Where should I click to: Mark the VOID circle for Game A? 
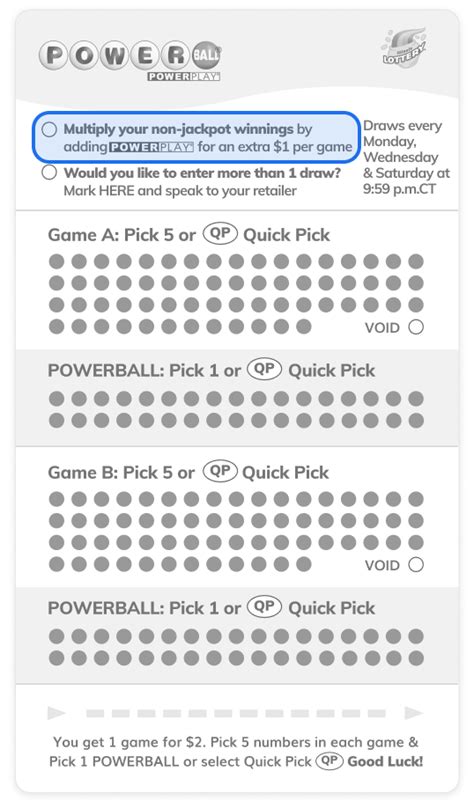click(x=416, y=327)
